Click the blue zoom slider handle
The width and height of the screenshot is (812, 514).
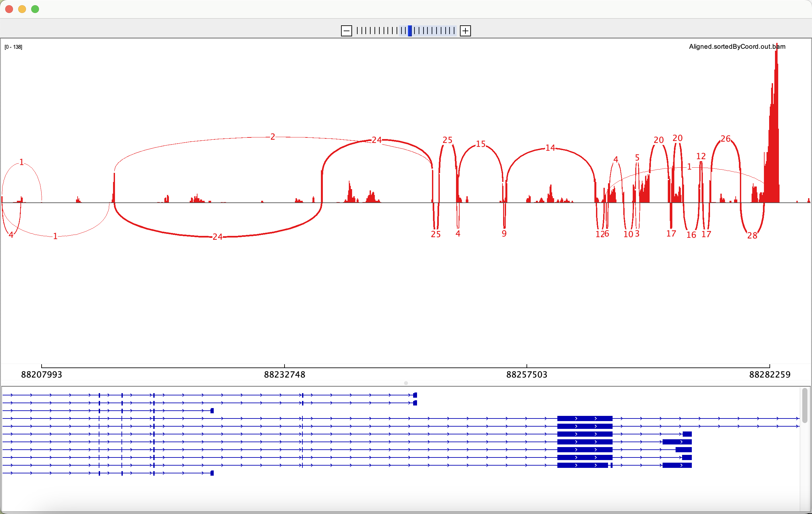pos(410,31)
